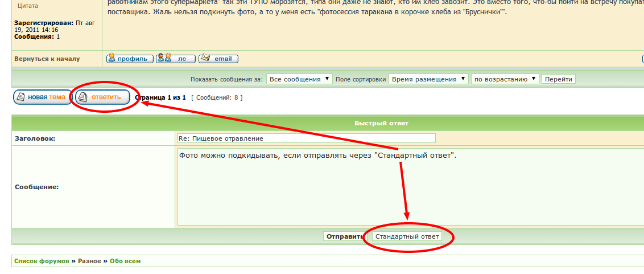Viewport: 644px width, 274px height.
Task: Open the Время размещения sort field dropdown
Action: click(429, 79)
